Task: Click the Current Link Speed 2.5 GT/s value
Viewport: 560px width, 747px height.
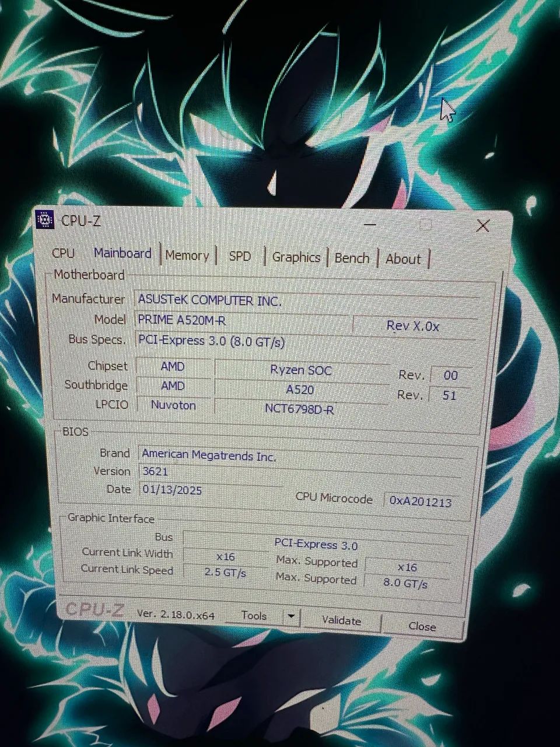Action: pyautogui.click(x=225, y=573)
